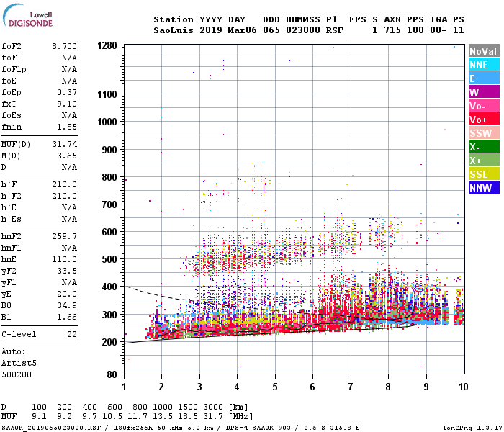Click the Mar06 date in header
The height and width of the screenshot is (432, 504).
point(242,30)
